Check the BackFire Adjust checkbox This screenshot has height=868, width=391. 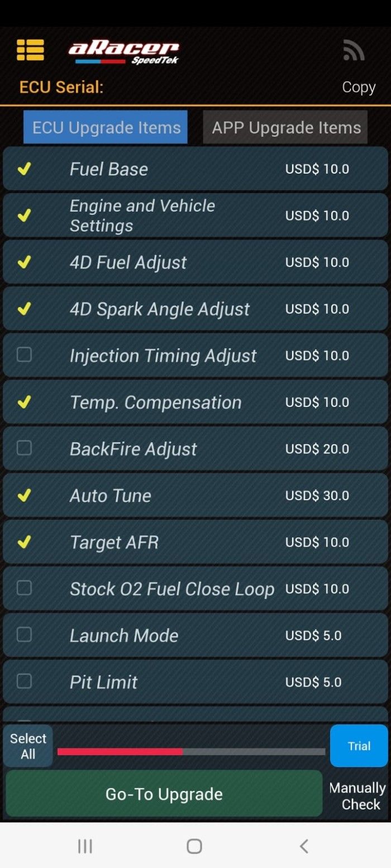[24, 448]
